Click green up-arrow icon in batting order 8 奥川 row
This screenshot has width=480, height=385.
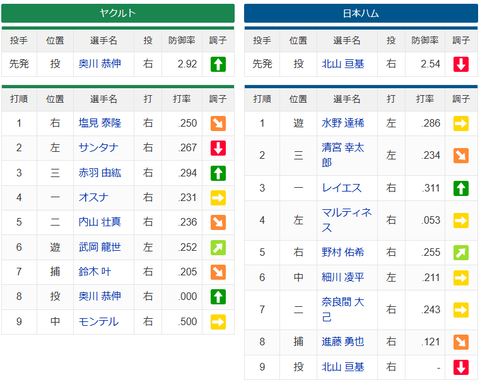[x=218, y=297]
